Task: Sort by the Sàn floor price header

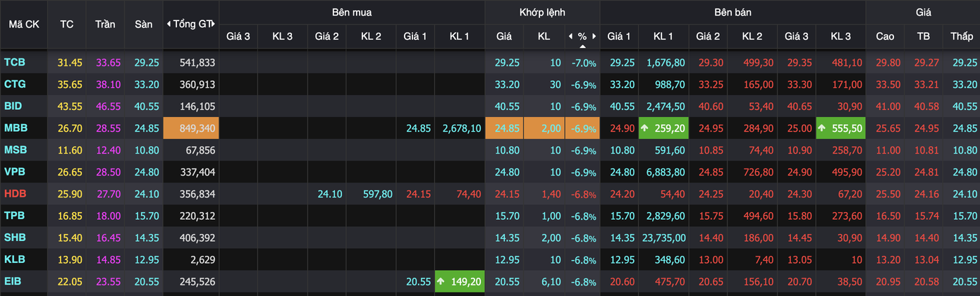Action: pyautogui.click(x=143, y=24)
